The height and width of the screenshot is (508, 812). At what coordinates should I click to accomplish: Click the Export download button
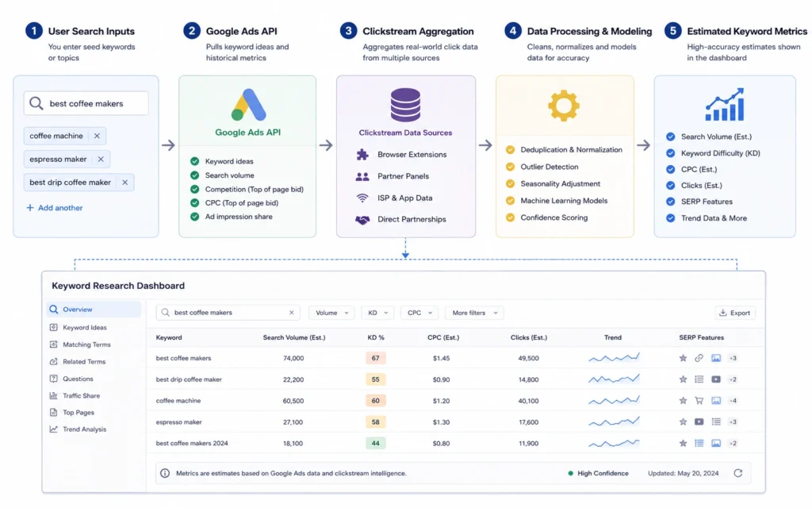coord(735,313)
